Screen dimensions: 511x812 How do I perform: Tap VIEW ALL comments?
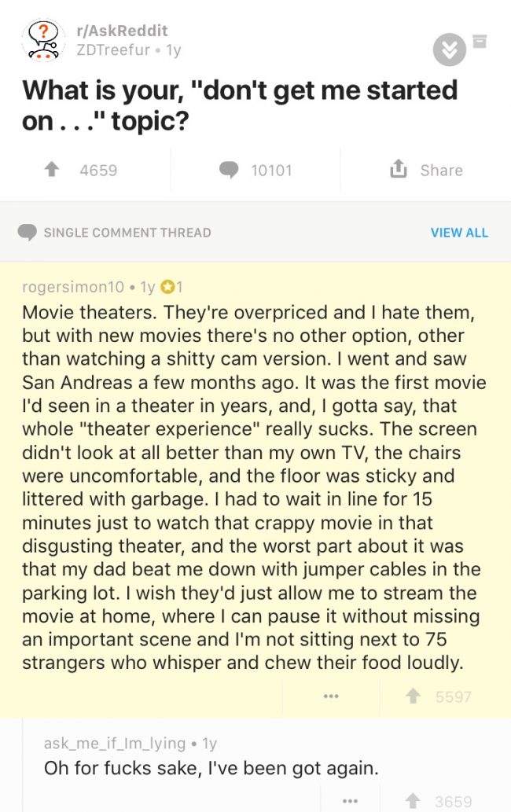tap(459, 233)
